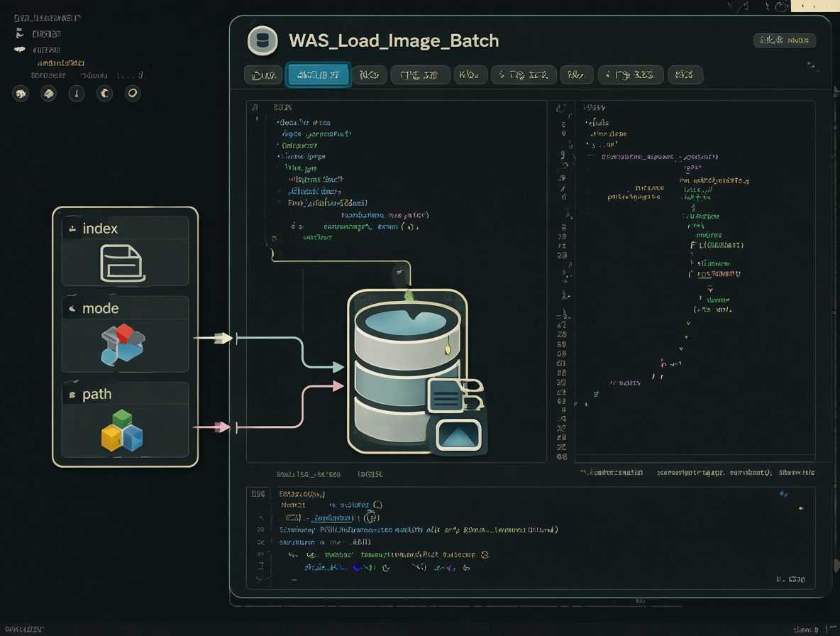The width and height of the screenshot is (840, 636).
Task: Select the colored cubes icon under path
Action: click(x=122, y=430)
